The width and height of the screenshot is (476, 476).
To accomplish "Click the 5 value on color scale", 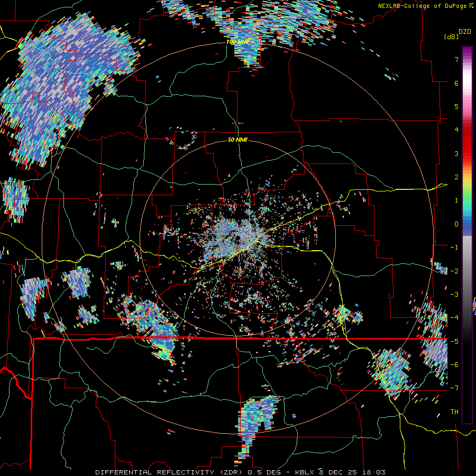I will coord(456,106).
